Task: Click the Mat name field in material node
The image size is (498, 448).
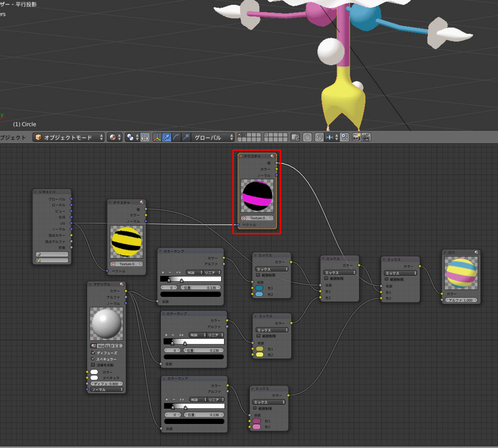Action: coord(101,346)
